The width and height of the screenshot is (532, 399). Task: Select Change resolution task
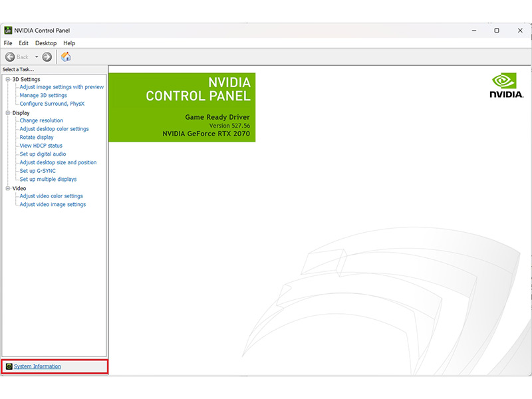41,120
